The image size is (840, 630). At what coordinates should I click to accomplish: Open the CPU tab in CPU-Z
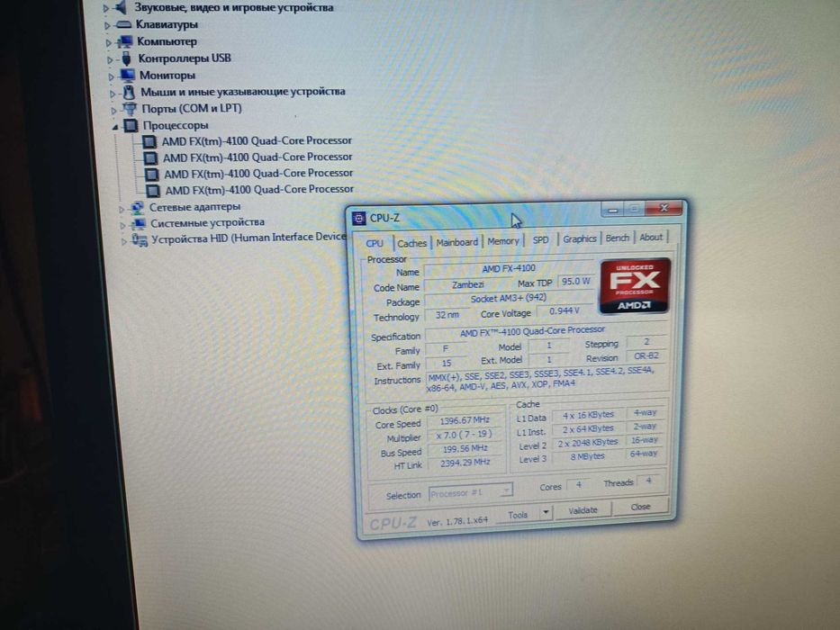(375, 243)
